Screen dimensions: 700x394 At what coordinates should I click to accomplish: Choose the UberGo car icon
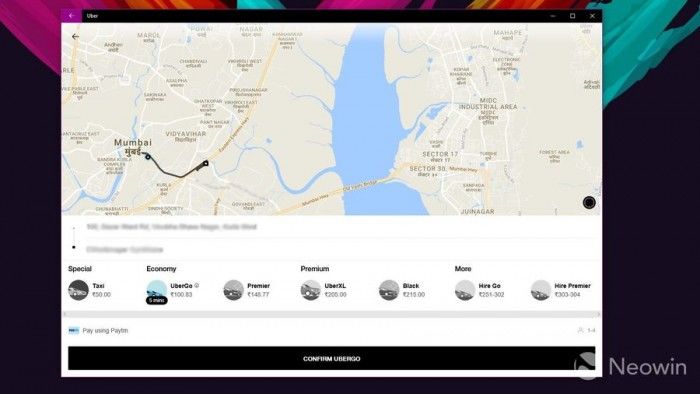point(157,290)
